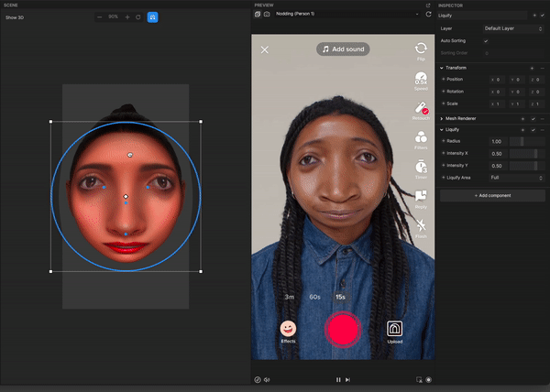The image size is (550, 392).
Task: Remove Mesh Renderer with minus icon
Action: point(543,119)
